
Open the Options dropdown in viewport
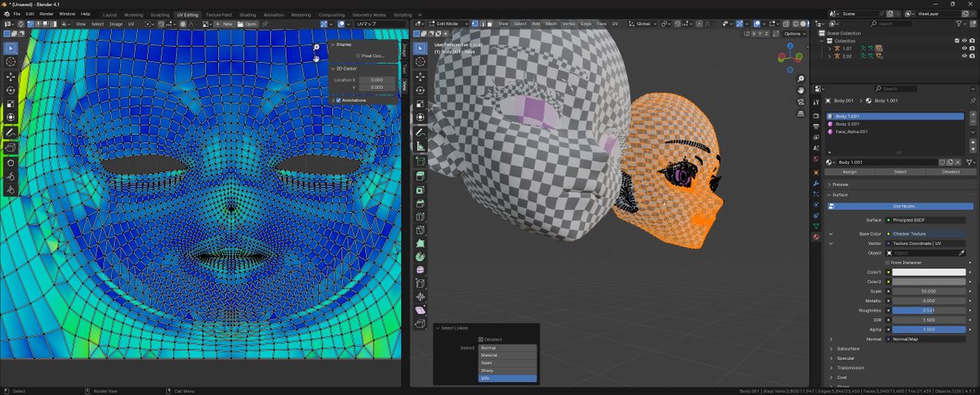tap(794, 33)
